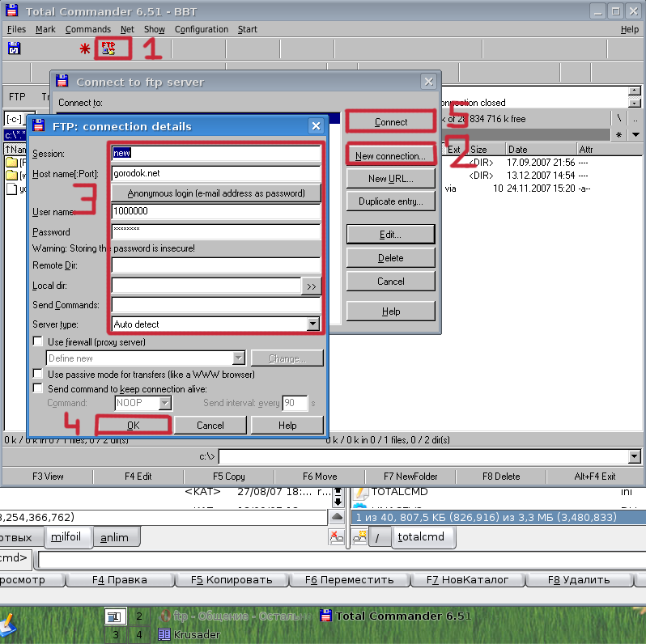
Task: Enable Send command to keep connection alive
Action: [37, 388]
